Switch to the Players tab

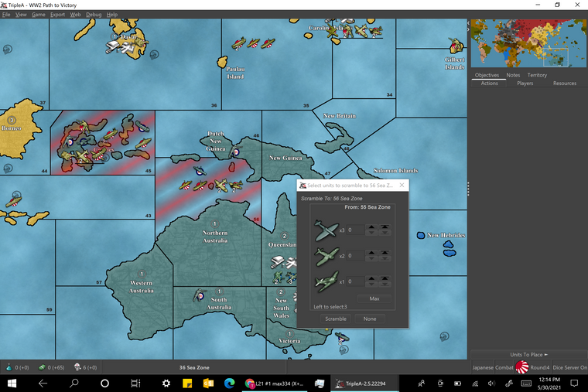pyautogui.click(x=525, y=84)
